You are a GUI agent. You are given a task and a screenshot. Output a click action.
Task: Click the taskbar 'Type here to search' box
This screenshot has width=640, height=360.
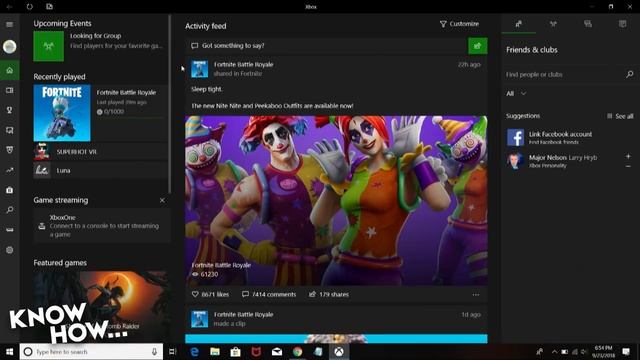91,352
